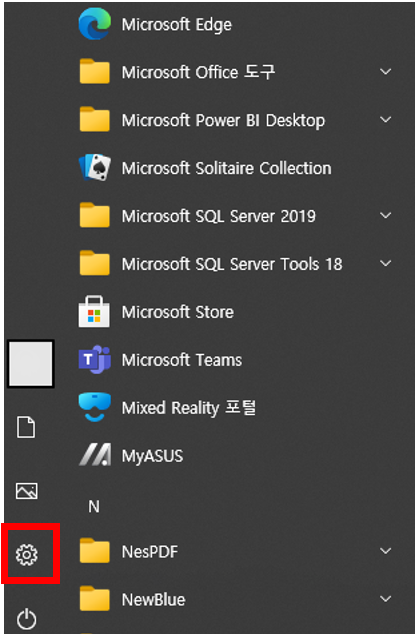
Task: Launch the MyASUS app icon
Action: 95,455
